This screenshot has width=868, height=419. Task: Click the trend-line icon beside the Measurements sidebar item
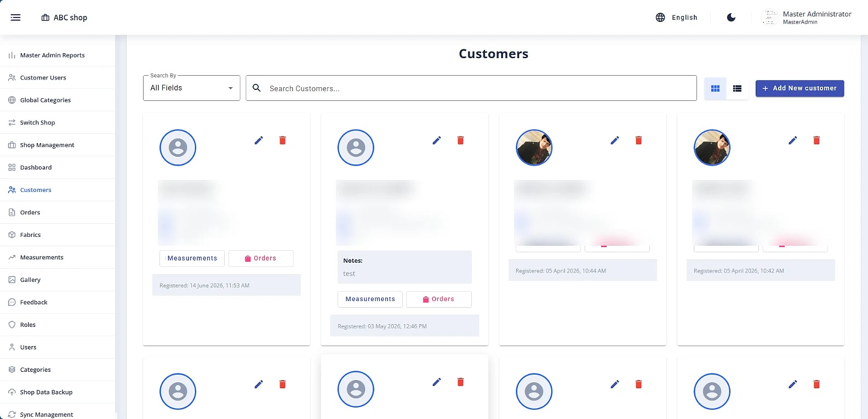pyautogui.click(x=12, y=258)
